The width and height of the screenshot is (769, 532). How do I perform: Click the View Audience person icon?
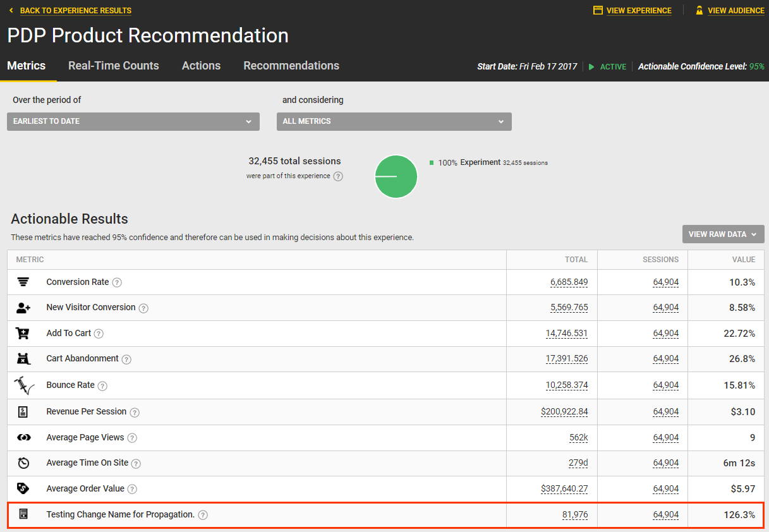click(x=699, y=11)
